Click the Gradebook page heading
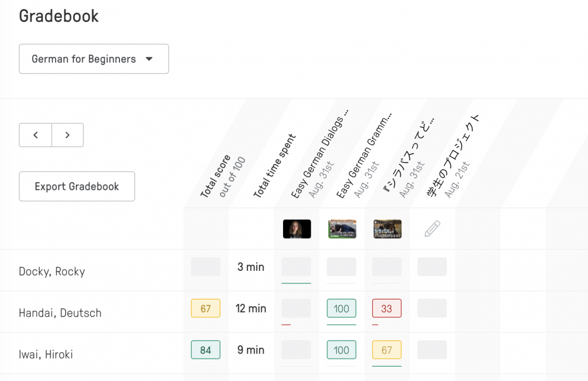 59,16
